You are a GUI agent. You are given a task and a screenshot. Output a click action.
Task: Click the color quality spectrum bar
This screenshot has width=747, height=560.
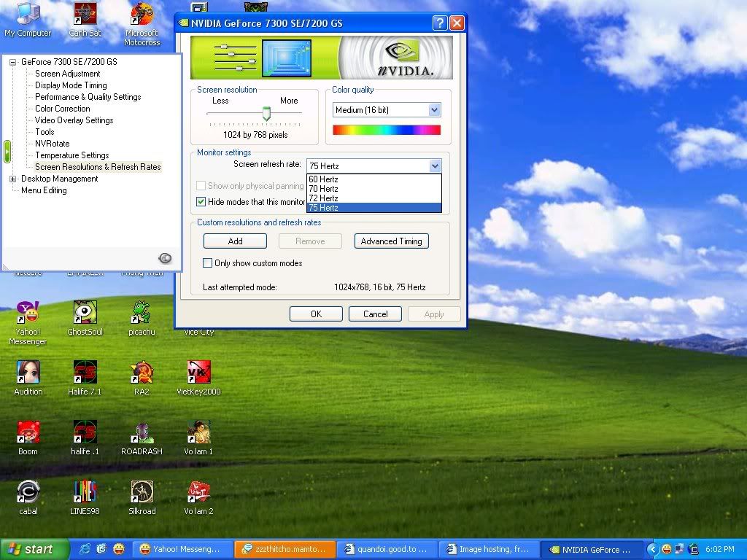click(387, 130)
